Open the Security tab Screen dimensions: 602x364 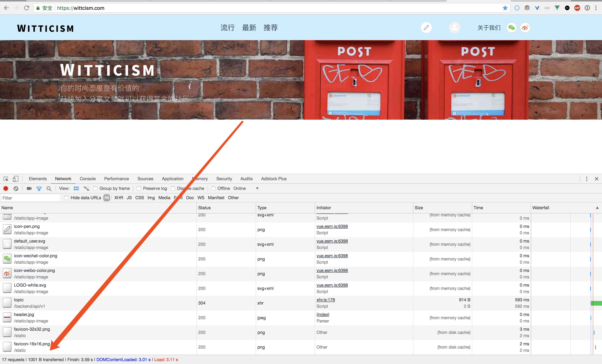point(224,179)
